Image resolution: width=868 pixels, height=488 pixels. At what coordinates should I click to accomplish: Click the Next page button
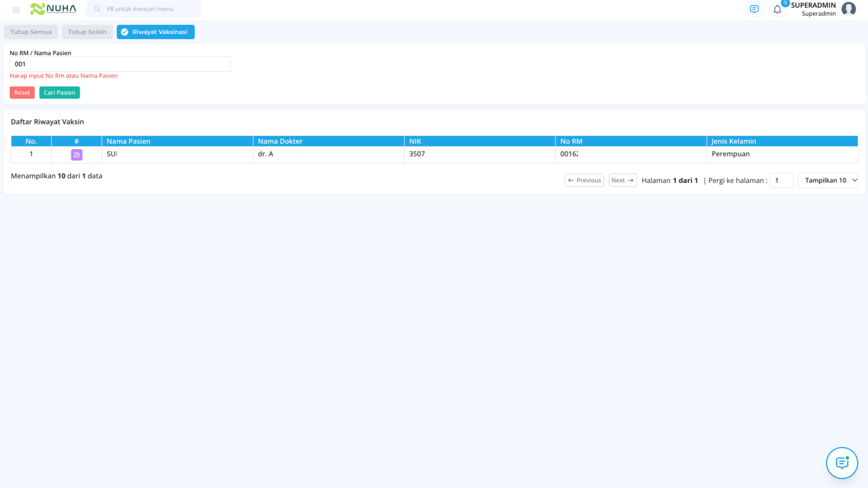(622, 181)
